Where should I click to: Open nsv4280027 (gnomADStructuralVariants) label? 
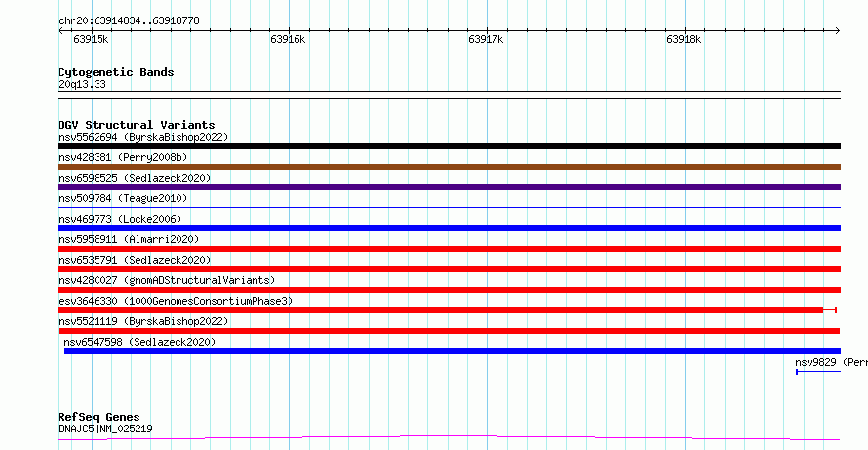(x=167, y=280)
